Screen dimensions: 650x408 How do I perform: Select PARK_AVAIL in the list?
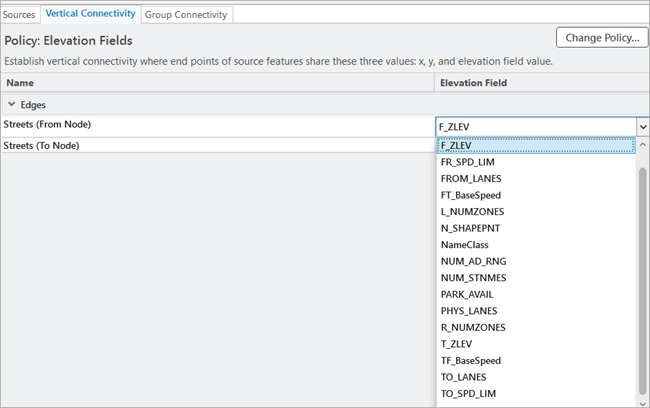467,294
